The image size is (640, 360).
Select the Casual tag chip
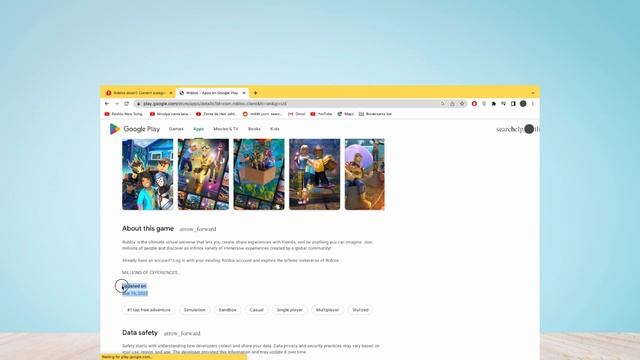(256, 310)
